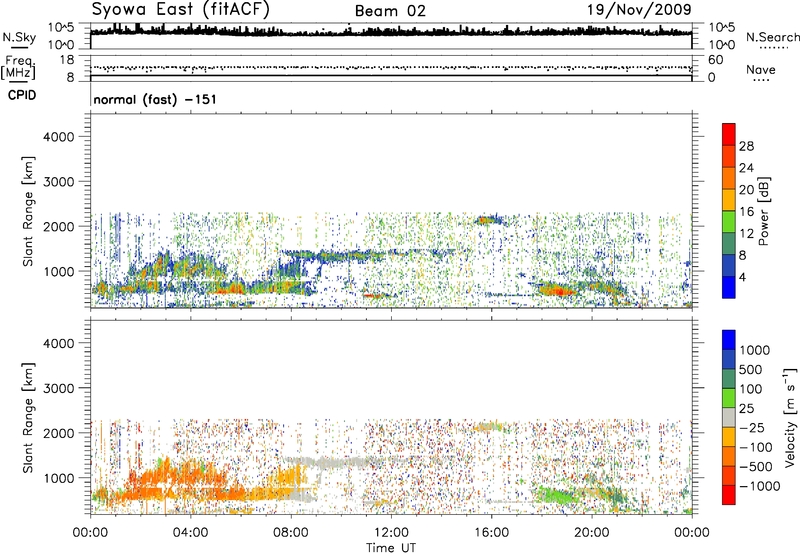
Task: Click the 'Time UT' axis title
Action: tap(391, 548)
